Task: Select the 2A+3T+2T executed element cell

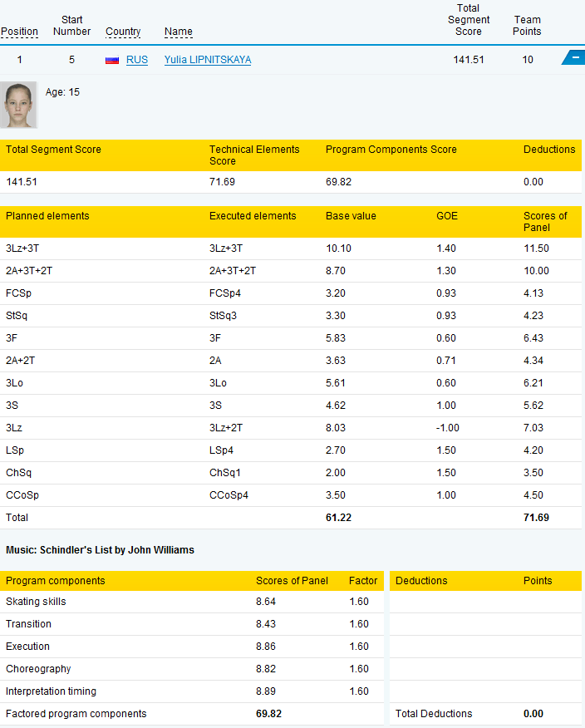Action: click(x=232, y=271)
